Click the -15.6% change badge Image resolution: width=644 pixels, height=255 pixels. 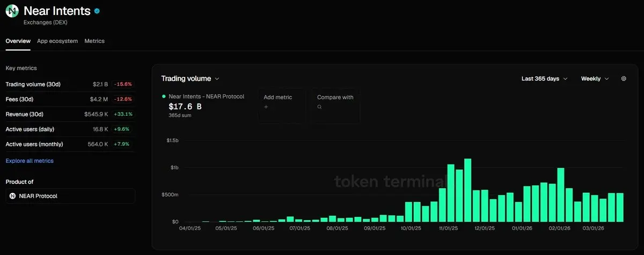(123, 84)
